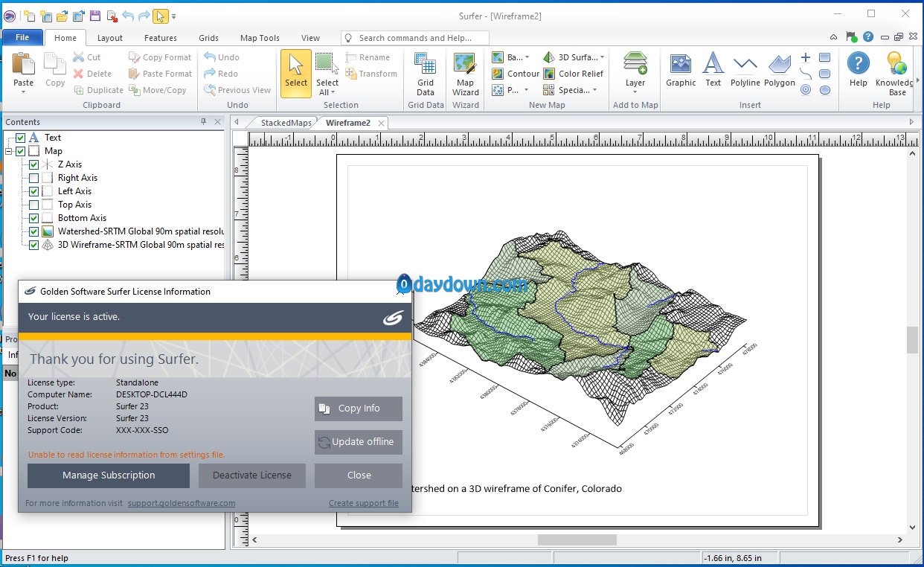Pick the Ellipse insert tool
Image resolution: width=924 pixels, height=567 pixels.
point(824,90)
